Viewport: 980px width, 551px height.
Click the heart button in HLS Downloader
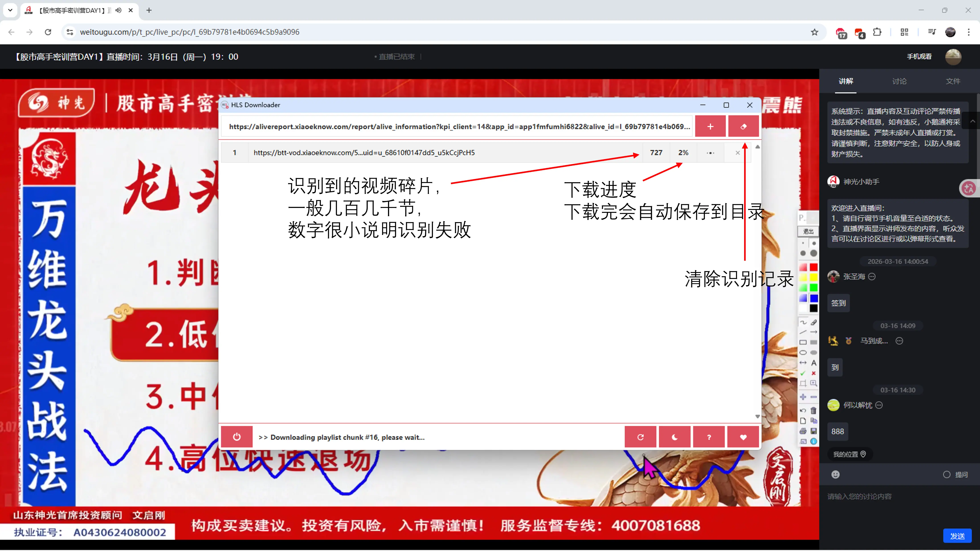[743, 437]
